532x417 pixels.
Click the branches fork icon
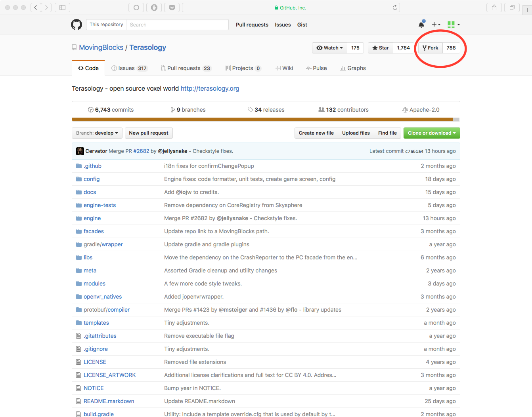(173, 110)
